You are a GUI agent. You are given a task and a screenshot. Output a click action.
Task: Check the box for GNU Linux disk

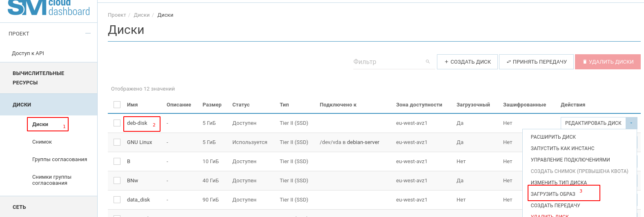click(117, 142)
